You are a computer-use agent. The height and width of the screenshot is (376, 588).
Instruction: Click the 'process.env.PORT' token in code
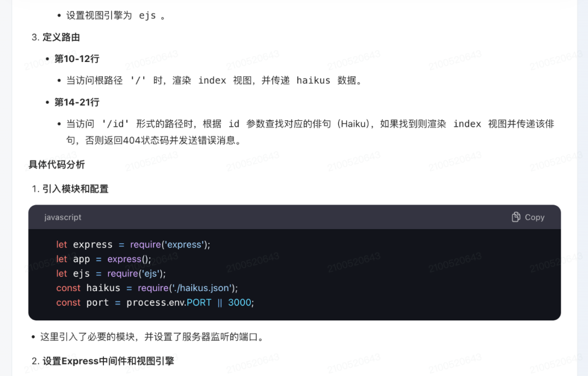point(171,303)
